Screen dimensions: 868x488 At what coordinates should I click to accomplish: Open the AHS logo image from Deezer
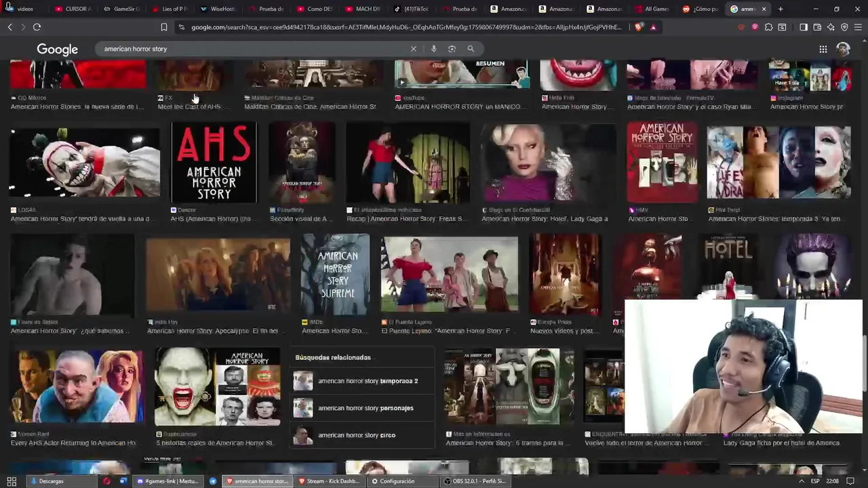[x=214, y=163]
